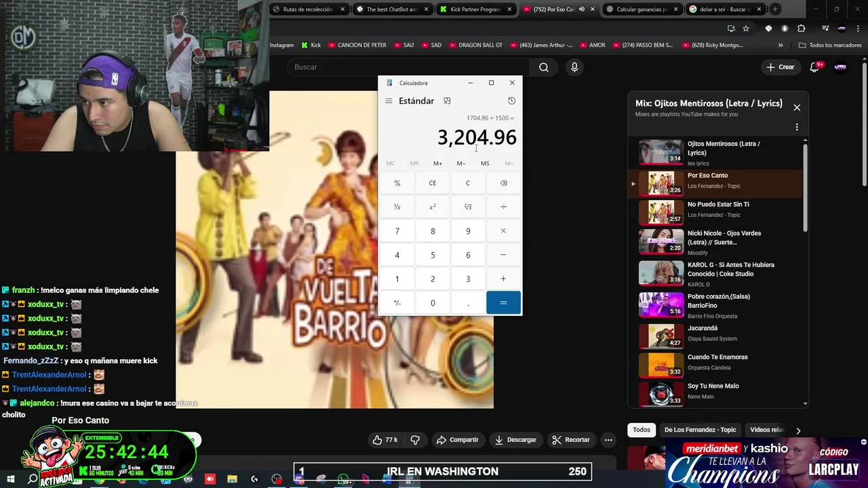Click the backspace key in Calculator

coord(503,183)
